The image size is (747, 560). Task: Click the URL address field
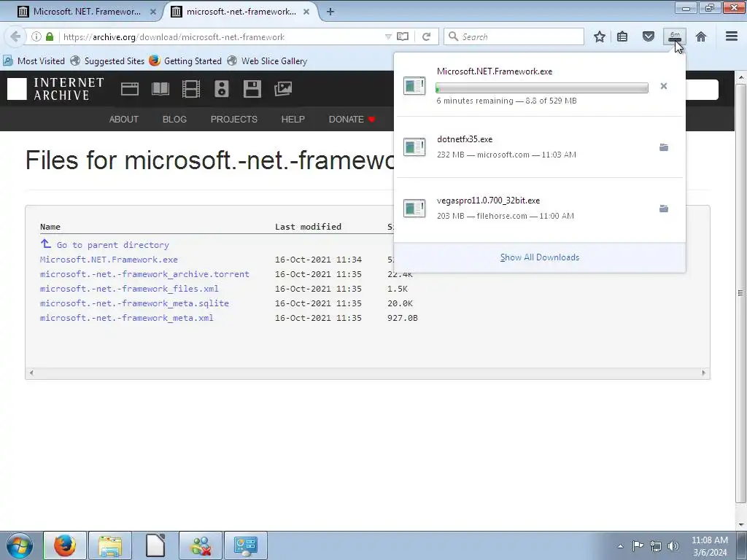(220, 36)
